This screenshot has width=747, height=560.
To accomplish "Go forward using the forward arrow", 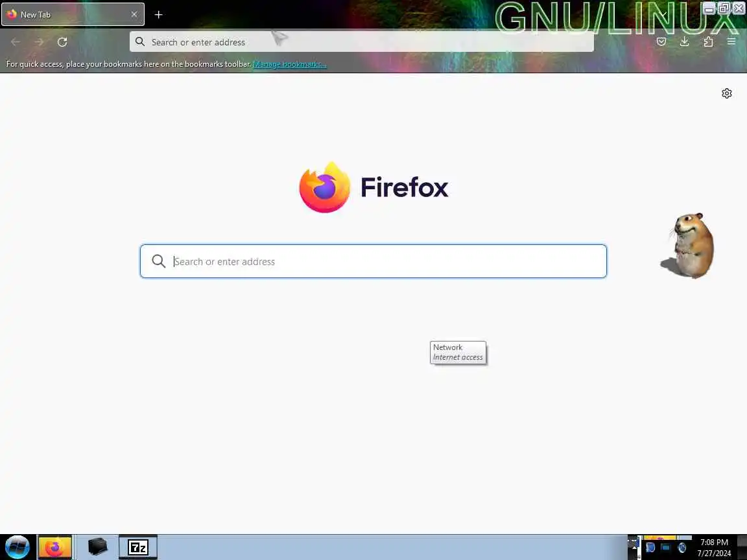I will (39, 42).
